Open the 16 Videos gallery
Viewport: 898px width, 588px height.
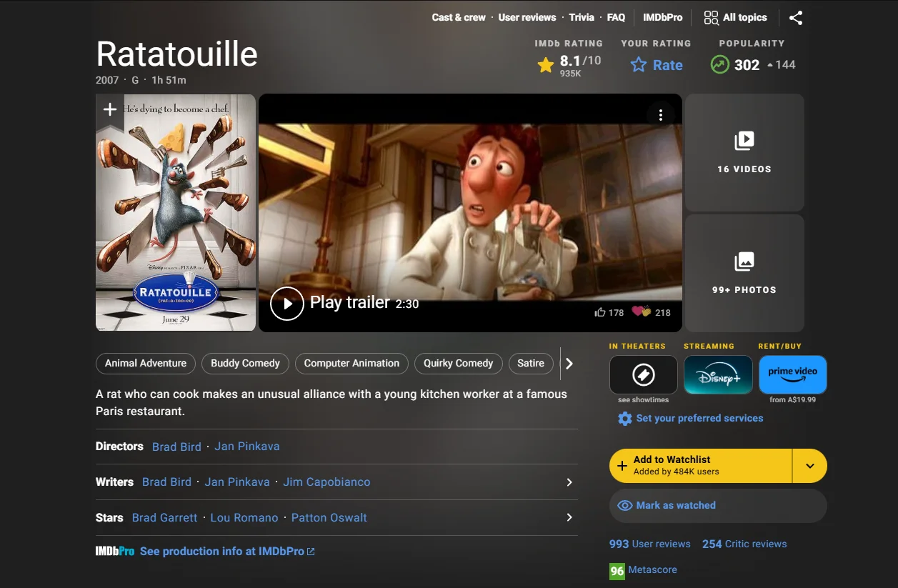(x=744, y=152)
